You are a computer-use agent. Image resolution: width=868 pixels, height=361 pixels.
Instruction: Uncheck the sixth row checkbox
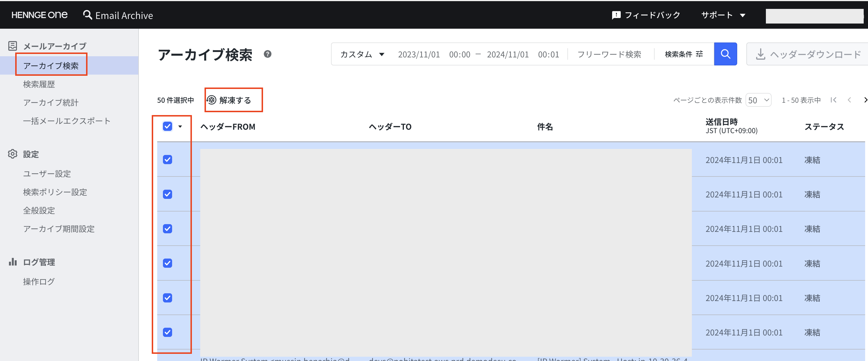168,332
